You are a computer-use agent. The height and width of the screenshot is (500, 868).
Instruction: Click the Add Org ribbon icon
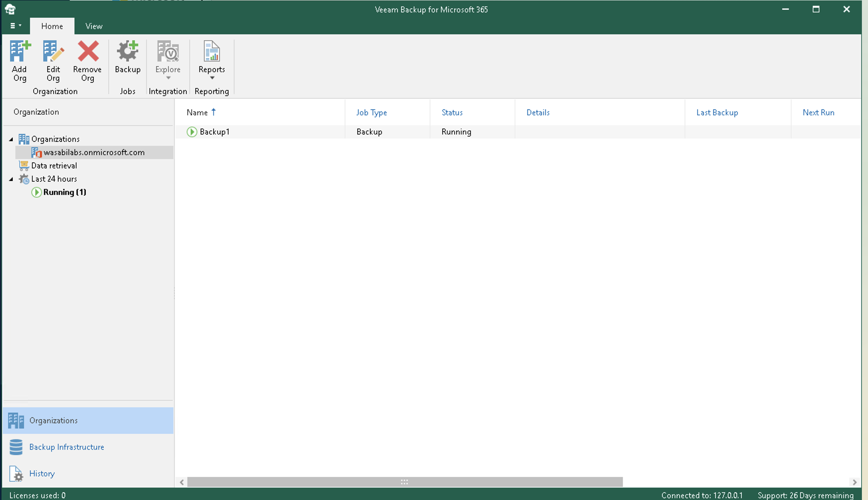point(20,51)
